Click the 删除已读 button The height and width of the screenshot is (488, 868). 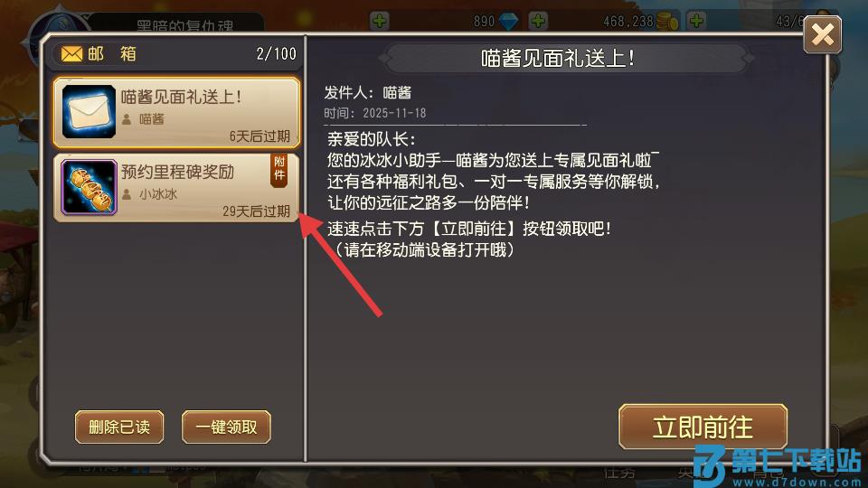point(119,427)
